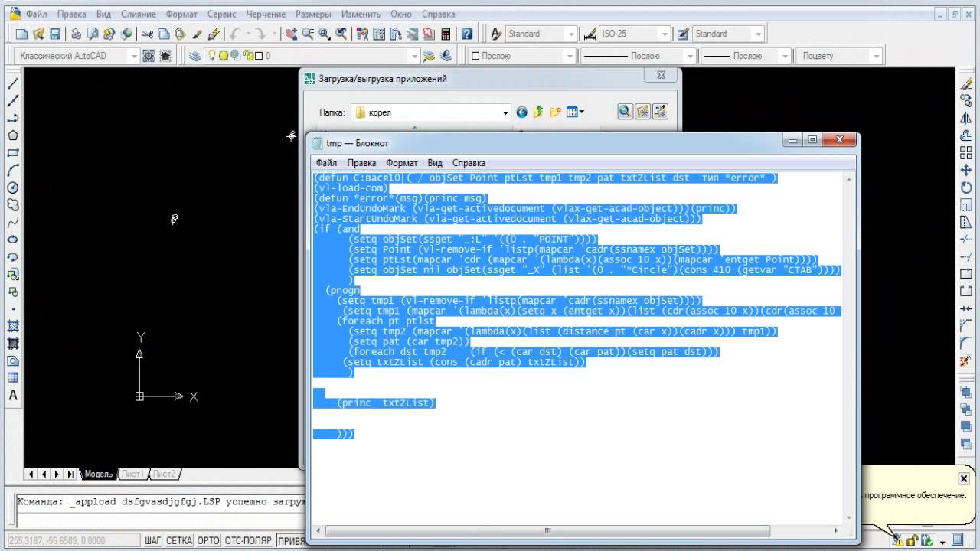
Task: Open the Правка menu in Notepad
Action: pos(361,163)
